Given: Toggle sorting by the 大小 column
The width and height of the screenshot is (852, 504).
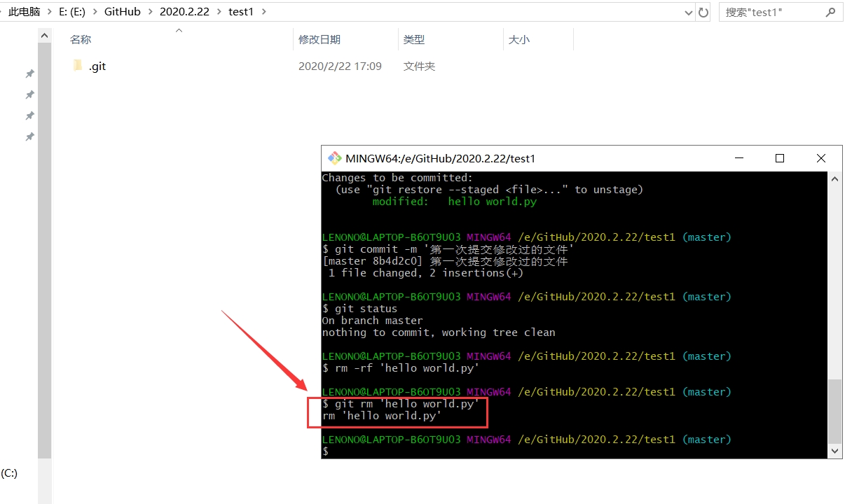Looking at the screenshot, I should (518, 39).
